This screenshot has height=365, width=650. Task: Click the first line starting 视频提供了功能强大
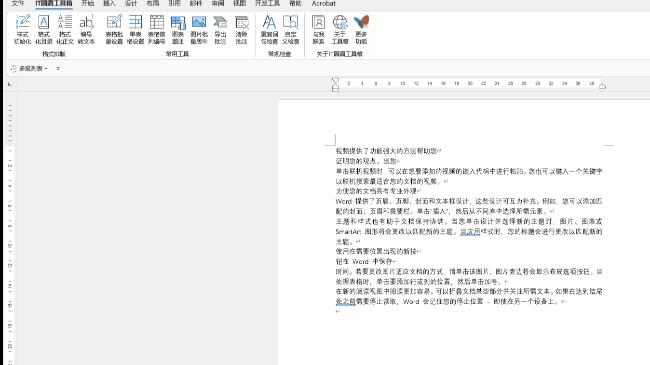coord(388,151)
